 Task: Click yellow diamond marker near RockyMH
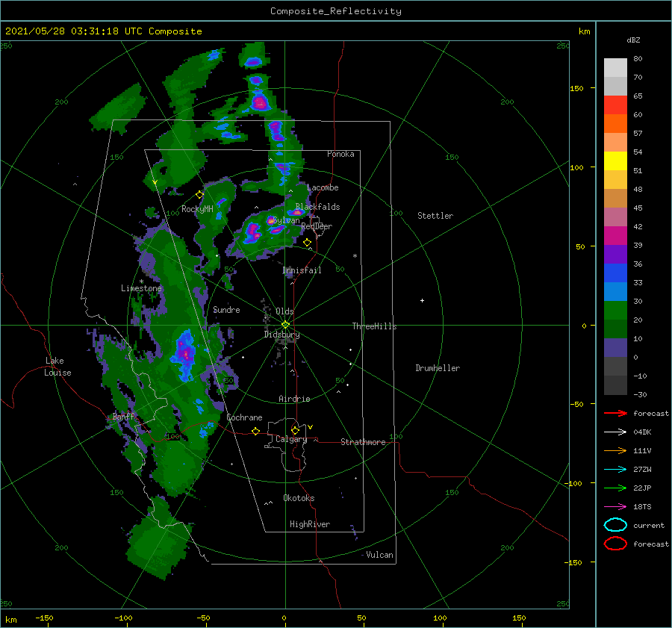click(x=199, y=195)
